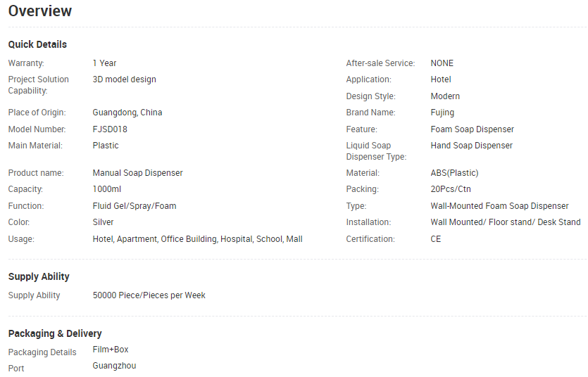Select the 'ABS(Plastic)' material value
The image size is (588, 377).
click(x=454, y=172)
